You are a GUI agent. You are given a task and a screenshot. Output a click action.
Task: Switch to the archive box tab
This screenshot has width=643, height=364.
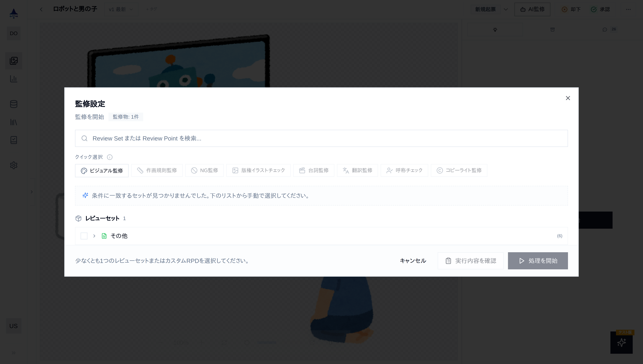(x=552, y=30)
